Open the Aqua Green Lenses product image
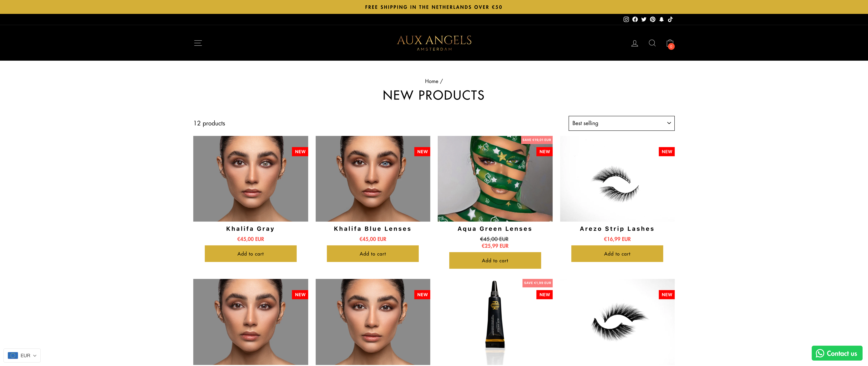The image size is (868, 366). tap(495, 178)
